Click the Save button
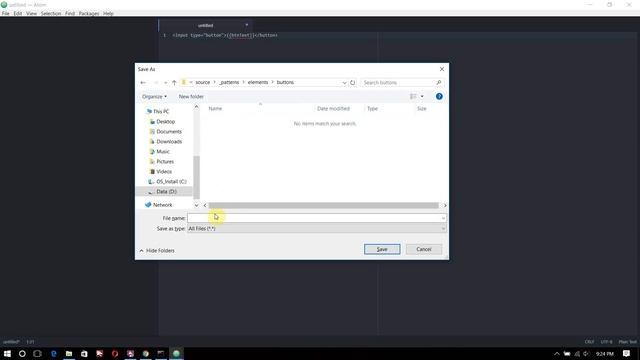 point(382,249)
